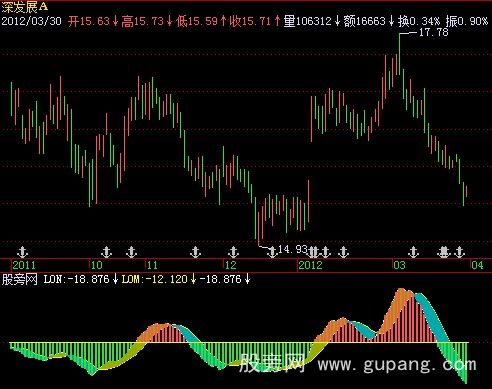The image size is (492, 389).
Task: Select the high price 高15.73
Action: [143, 21]
